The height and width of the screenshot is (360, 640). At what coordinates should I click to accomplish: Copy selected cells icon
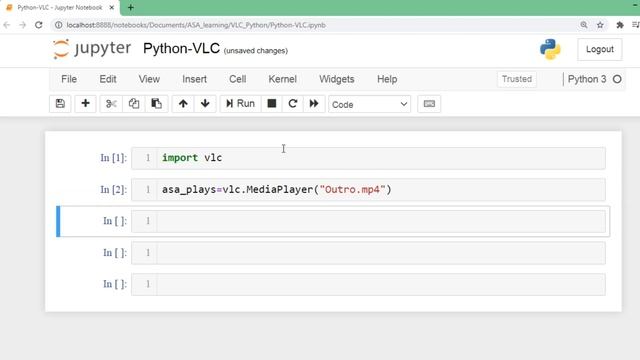(133, 104)
